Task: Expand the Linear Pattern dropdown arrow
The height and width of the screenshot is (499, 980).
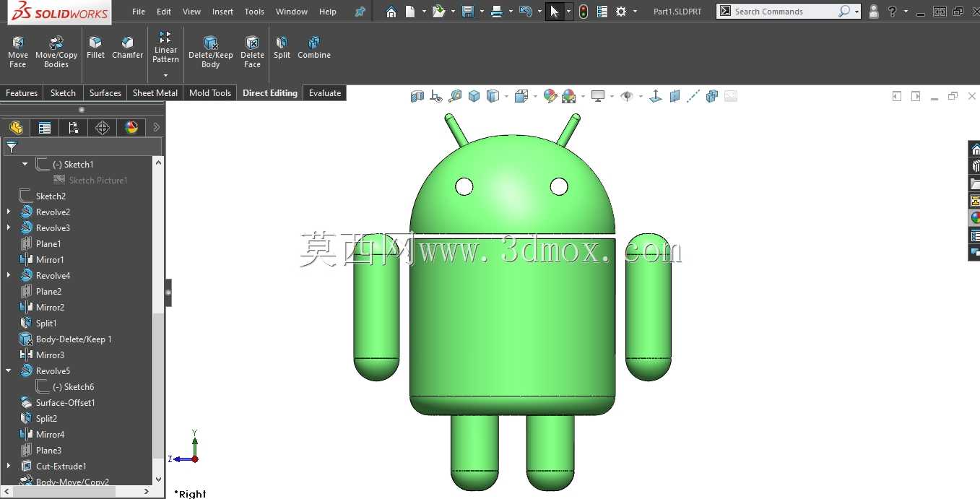Action: (165, 76)
